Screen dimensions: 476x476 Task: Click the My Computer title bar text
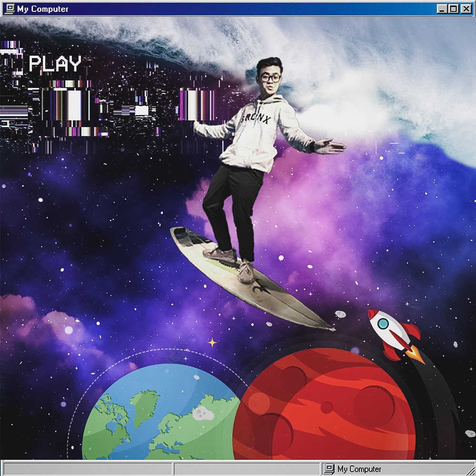43,9
